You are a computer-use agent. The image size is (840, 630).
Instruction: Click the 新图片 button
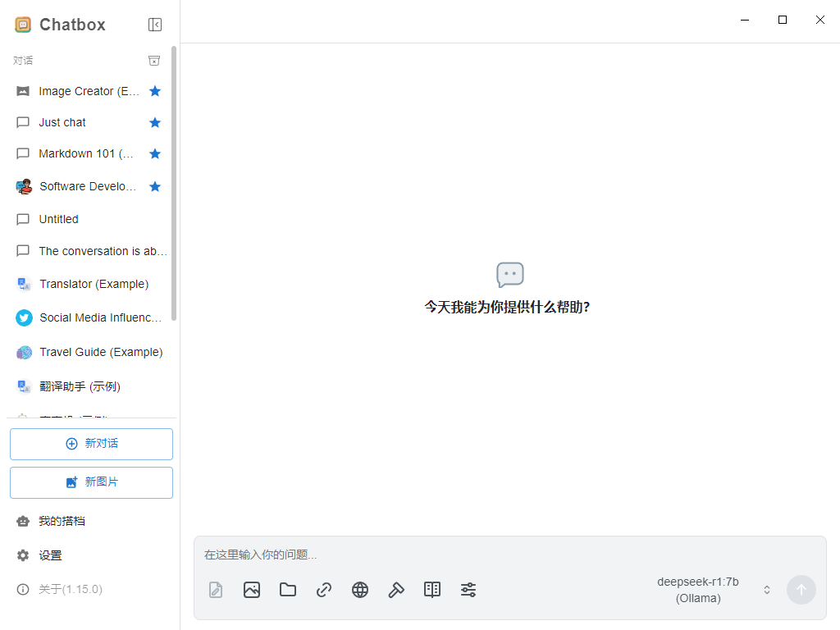tap(91, 482)
